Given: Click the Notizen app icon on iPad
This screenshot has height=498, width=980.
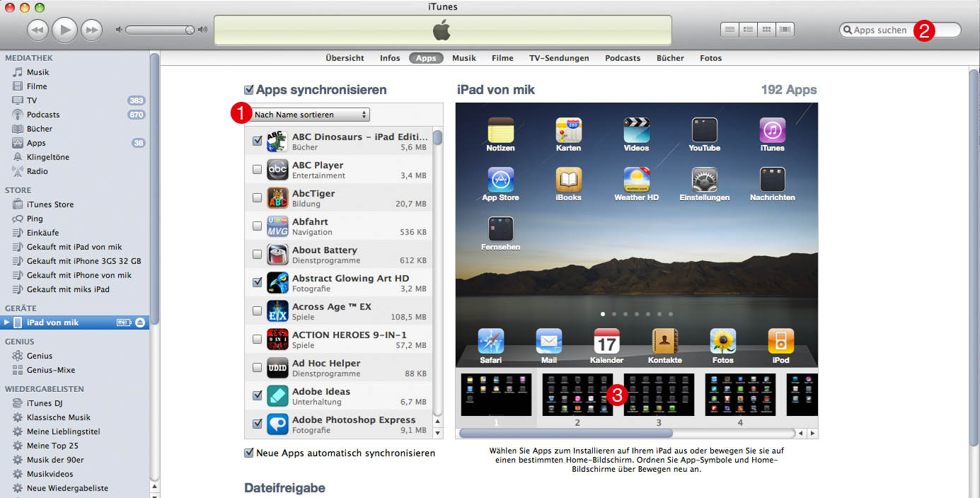Looking at the screenshot, I should coord(500,129).
